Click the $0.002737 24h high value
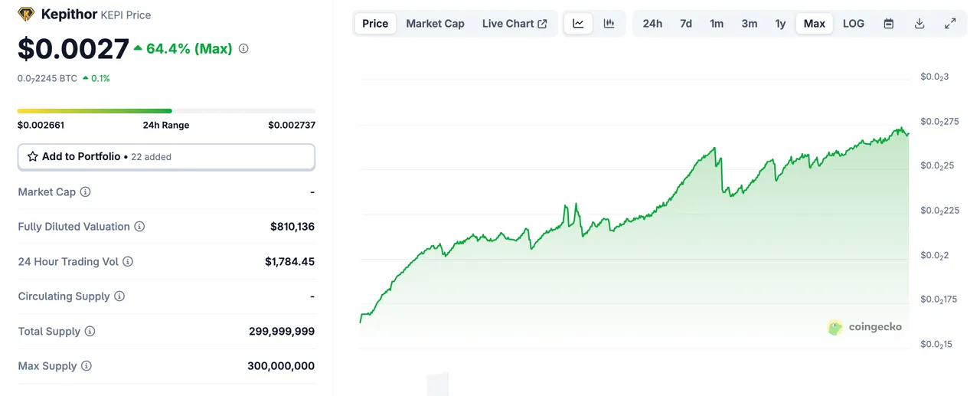980x396 pixels. click(292, 125)
